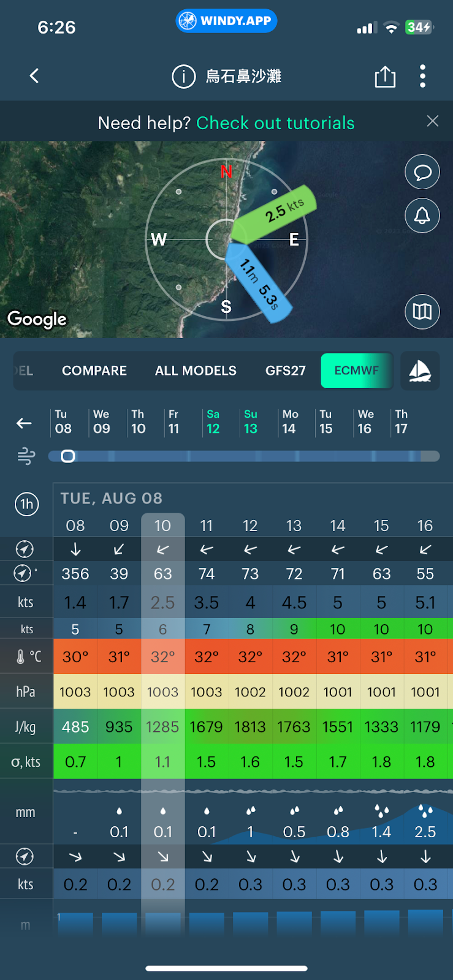Tap the share icon
Viewport: 453px width, 980px height.
click(x=385, y=77)
